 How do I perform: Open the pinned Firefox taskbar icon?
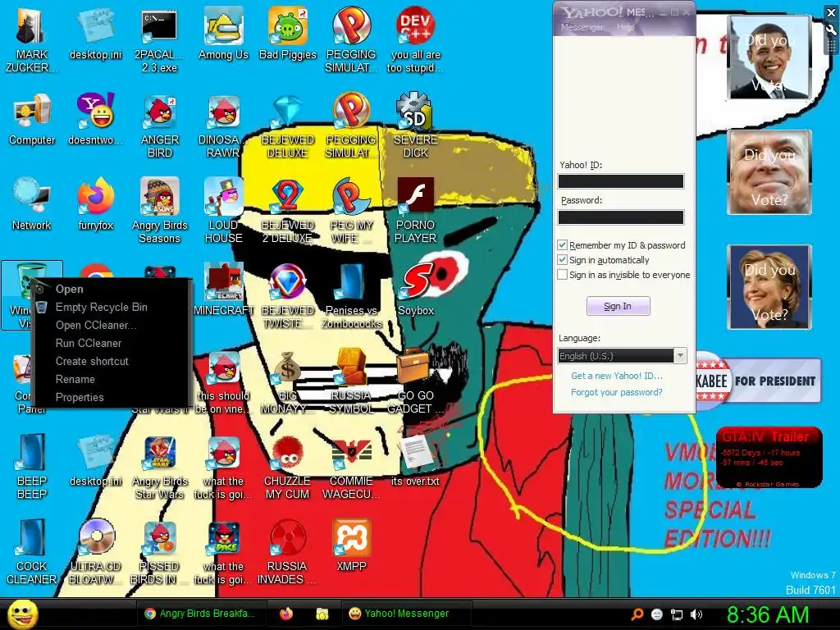click(x=286, y=614)
